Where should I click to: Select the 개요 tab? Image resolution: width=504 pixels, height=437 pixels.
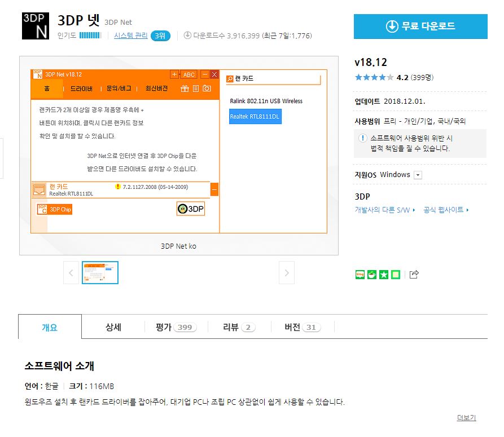[x=50, y=327]
